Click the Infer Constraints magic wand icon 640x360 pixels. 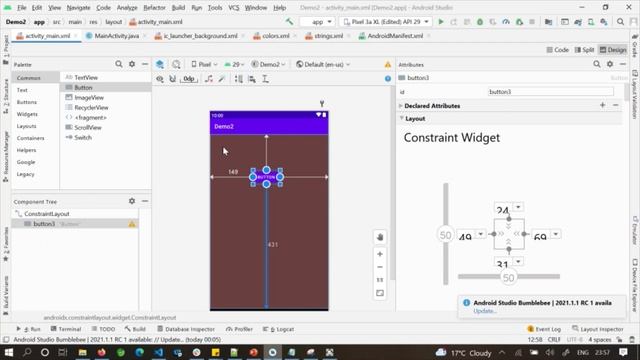click(222, 79)
